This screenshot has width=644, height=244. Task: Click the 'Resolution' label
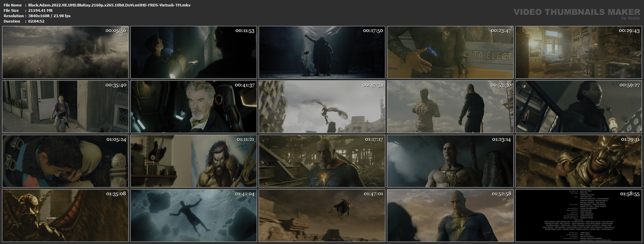[13, 16]
